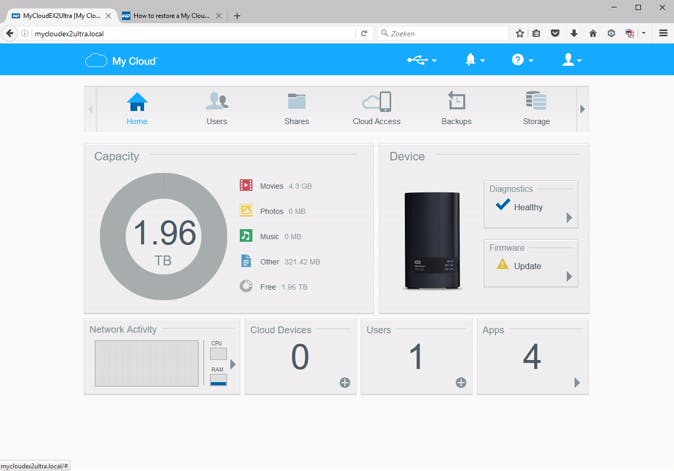The height and width of the screenshot is (471, 674).
Task: Add a cloud device with plus icon
Action: [345, 382]
